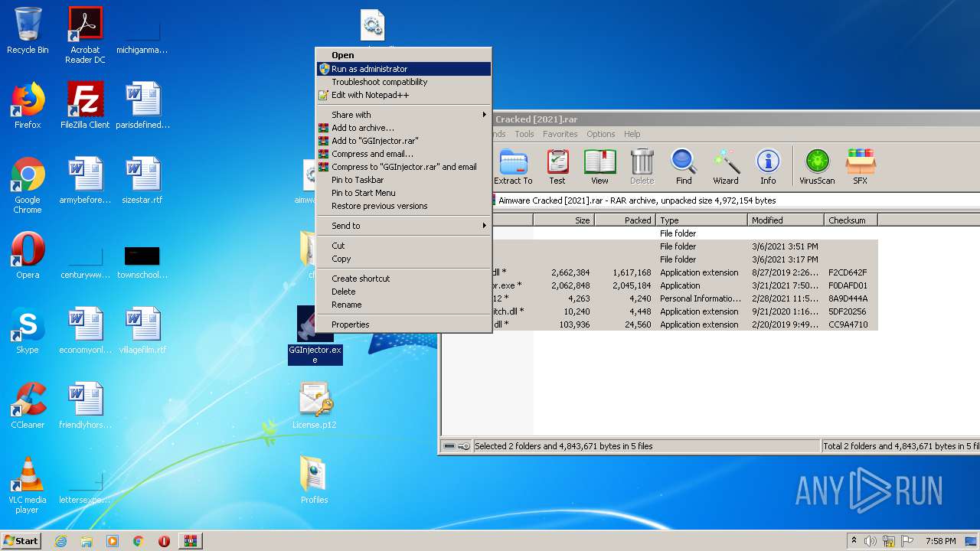Open the WinRAR Favorites menu
This screenshot has height=551, width=980.
[560, 134]
